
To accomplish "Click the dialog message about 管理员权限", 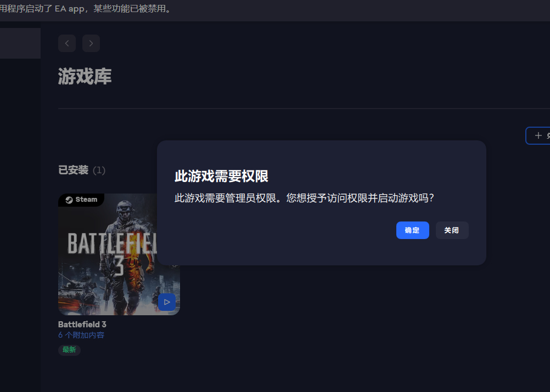I will coord(304,198).
